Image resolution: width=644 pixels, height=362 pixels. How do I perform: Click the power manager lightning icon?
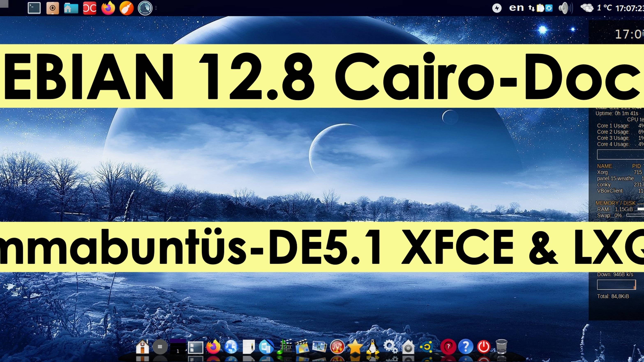497,8
